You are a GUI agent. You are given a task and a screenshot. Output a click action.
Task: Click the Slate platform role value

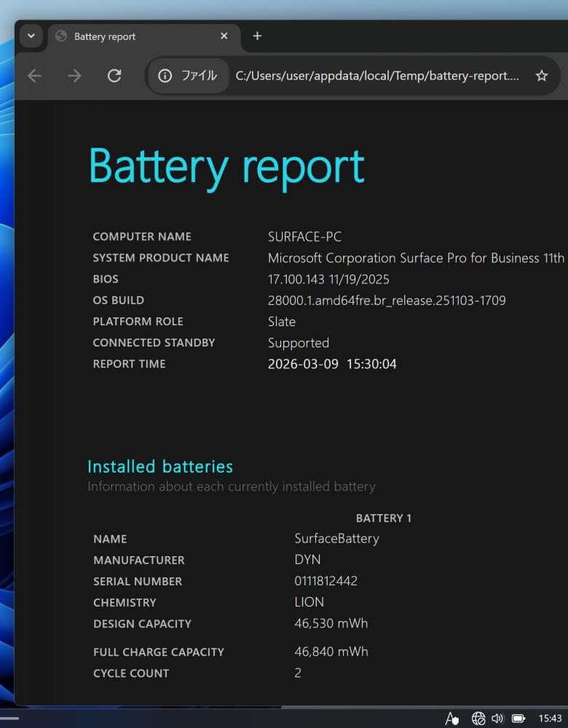pos(281,322)
